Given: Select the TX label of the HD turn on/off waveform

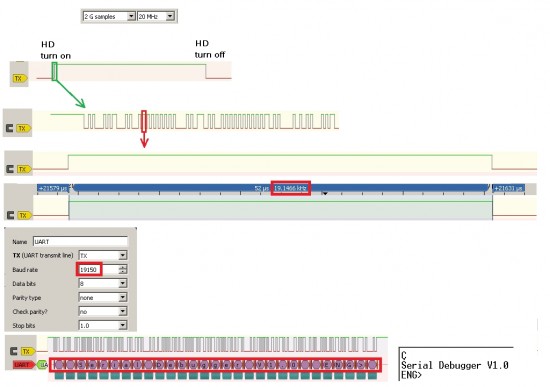Looking at the screenshot, I should [20, 78].
